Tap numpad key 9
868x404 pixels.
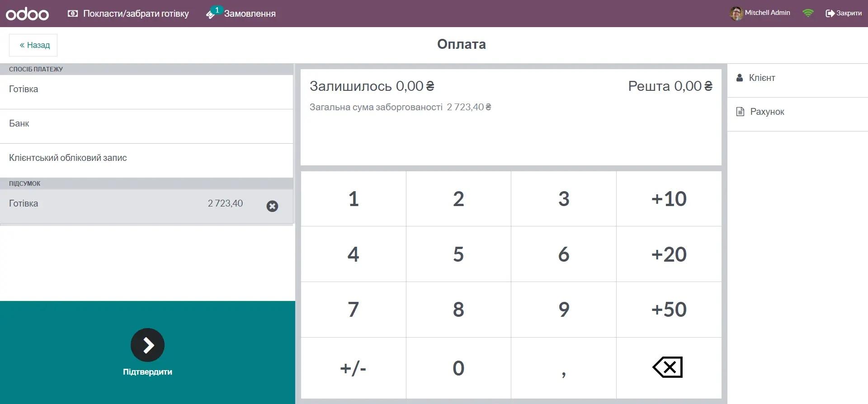[564, 310]
